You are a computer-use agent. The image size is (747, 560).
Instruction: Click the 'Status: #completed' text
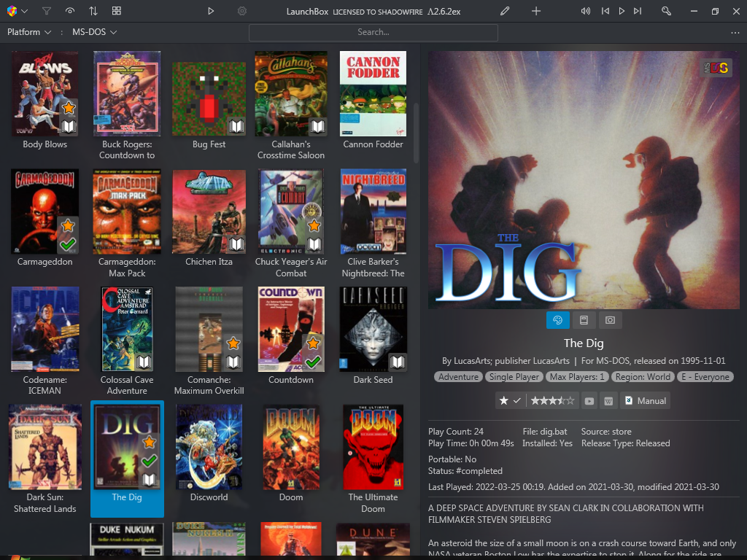pyautogui.click(x=465, y=471)
